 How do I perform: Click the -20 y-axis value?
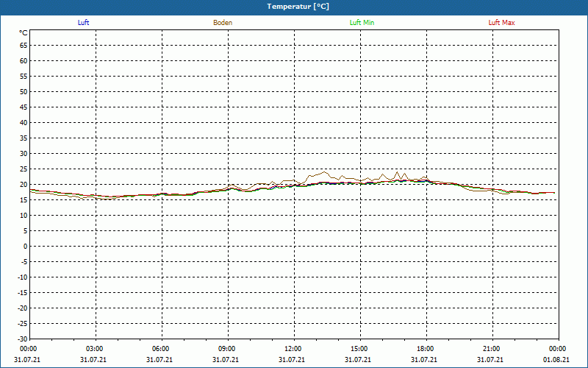[23, 308]
